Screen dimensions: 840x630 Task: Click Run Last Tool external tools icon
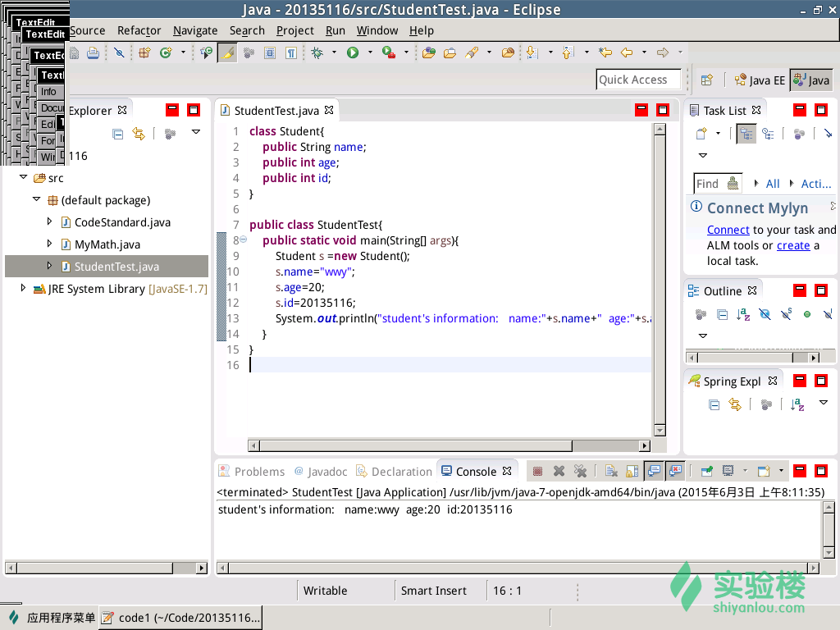coord(388,52)
